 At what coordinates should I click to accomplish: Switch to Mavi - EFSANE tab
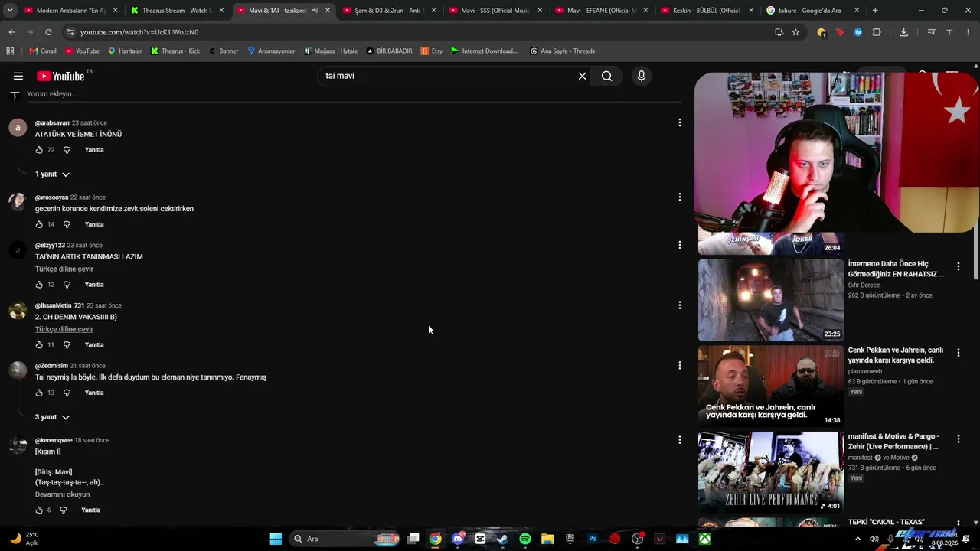tap(602, 11)
